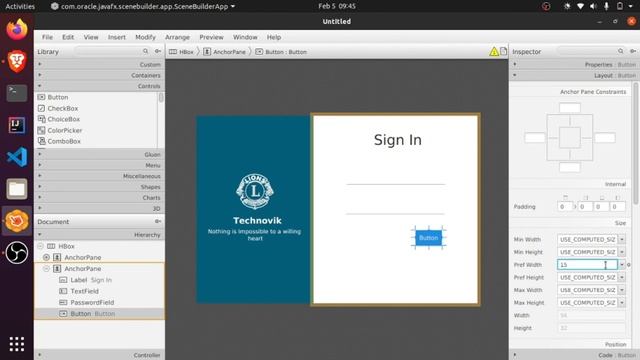
Task: Open Pref Width dropdown arrow
Action: 622,265
